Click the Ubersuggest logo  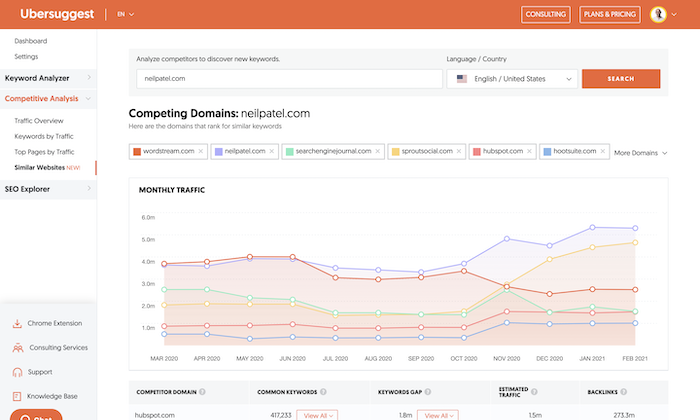coord(57,14)
